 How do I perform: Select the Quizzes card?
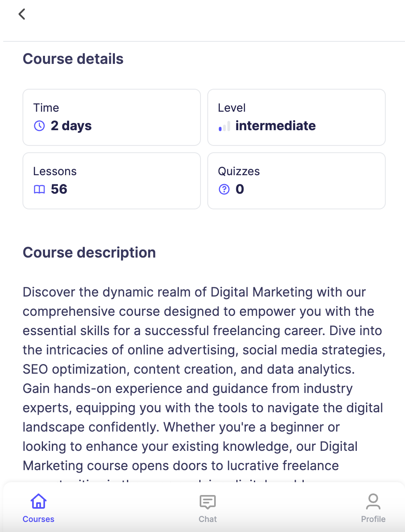pos(297,181)
